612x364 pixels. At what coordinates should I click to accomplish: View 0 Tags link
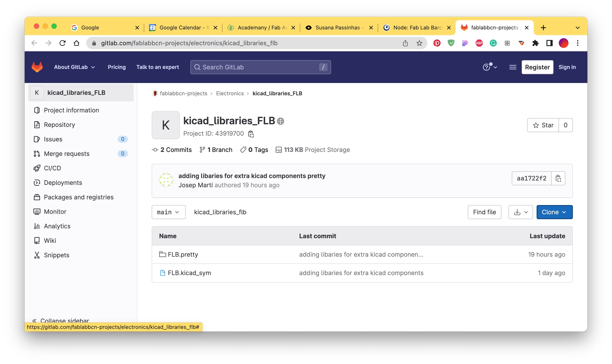coord(254,150)
